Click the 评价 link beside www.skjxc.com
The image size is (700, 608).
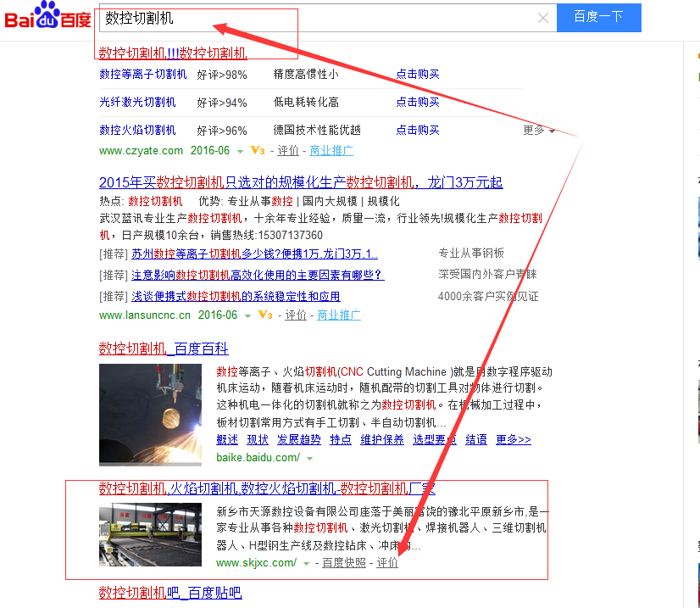coord(386,562)
